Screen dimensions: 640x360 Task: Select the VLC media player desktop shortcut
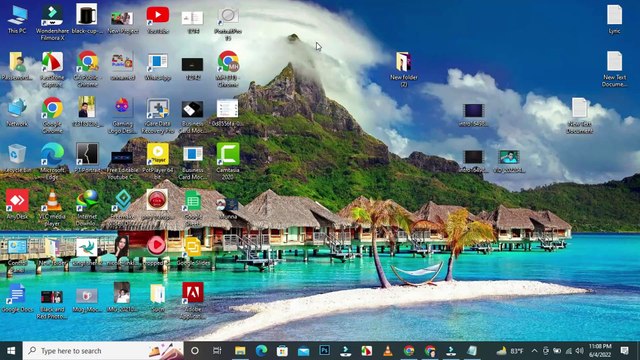tap(52, 208)
